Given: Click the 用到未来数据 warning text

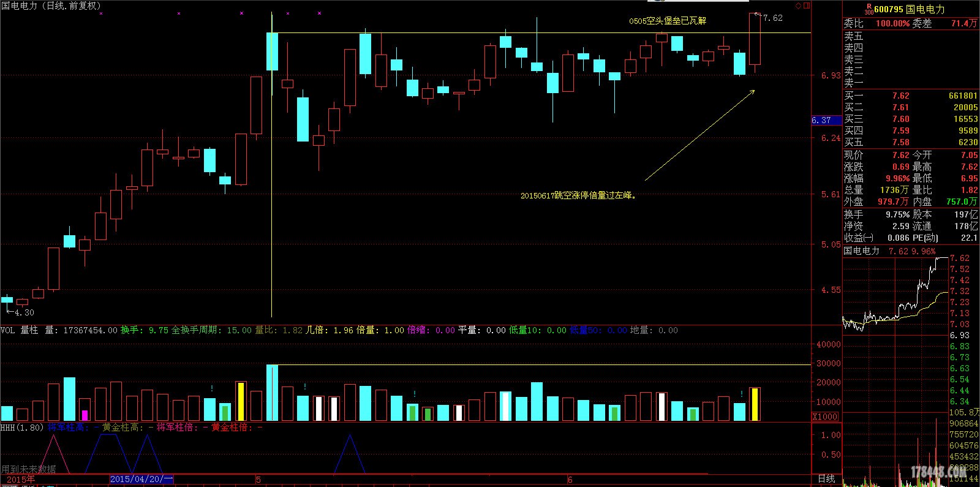Looking at the screenshot, I should pyautogui.click(x=29, y=469).
